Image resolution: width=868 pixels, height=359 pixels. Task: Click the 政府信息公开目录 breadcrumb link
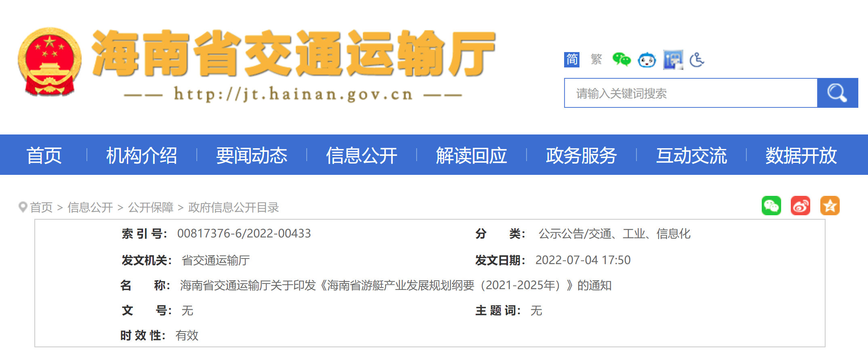tap(234, 208)
